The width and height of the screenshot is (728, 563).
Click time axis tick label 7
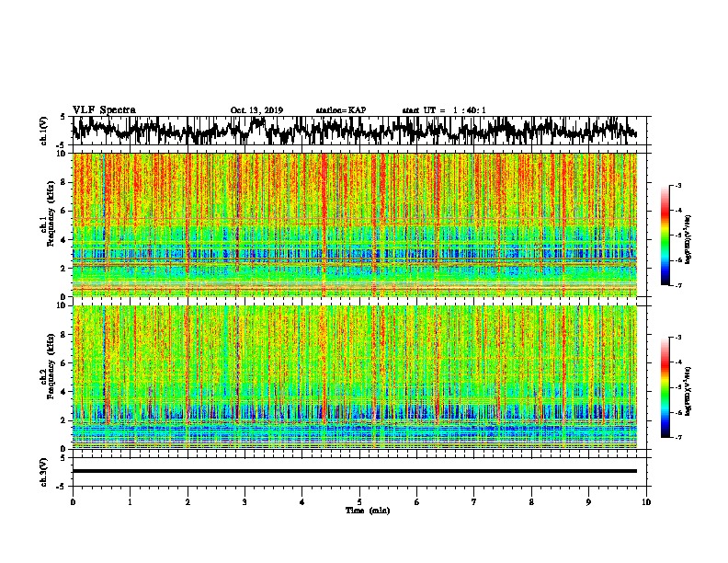click(474, 502)
